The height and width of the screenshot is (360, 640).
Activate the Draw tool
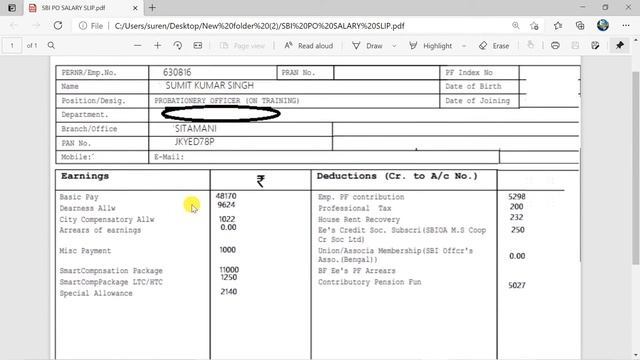(x=367, y=46)
